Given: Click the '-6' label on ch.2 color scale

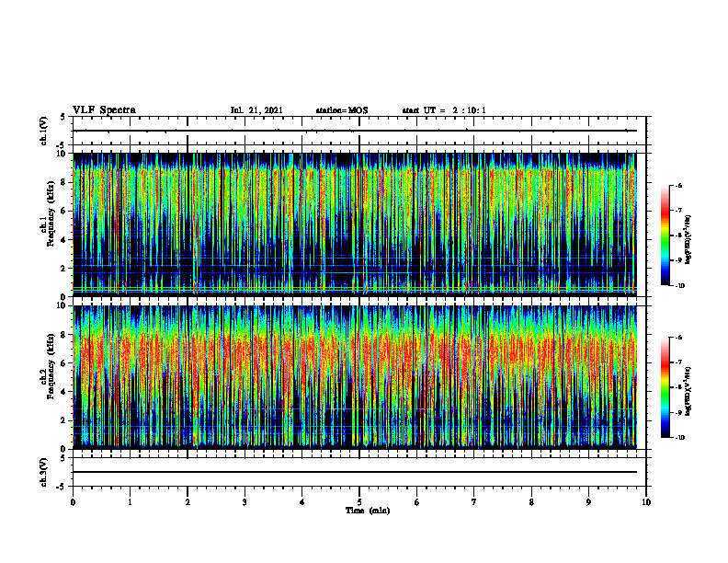Looking at the screenshot, I should coord(678,338).
